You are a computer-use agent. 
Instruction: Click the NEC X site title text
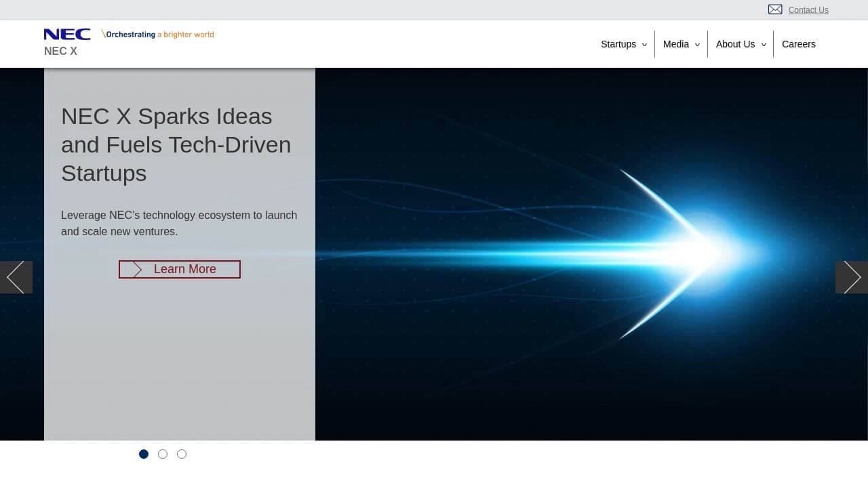pyautogui.click(x=60, y=52)
